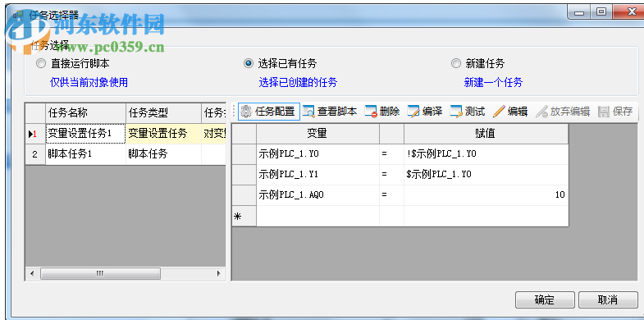Image resolution: width=644 pixels, height=320 pixels.
Task: Click the 示例PLC_1.AQ0 variable cell
Action: 317,195
